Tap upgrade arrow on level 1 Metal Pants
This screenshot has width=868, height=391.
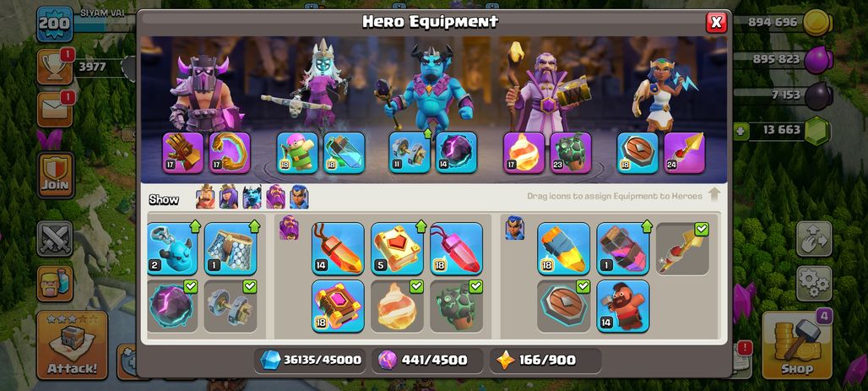[x=255, y=226]
